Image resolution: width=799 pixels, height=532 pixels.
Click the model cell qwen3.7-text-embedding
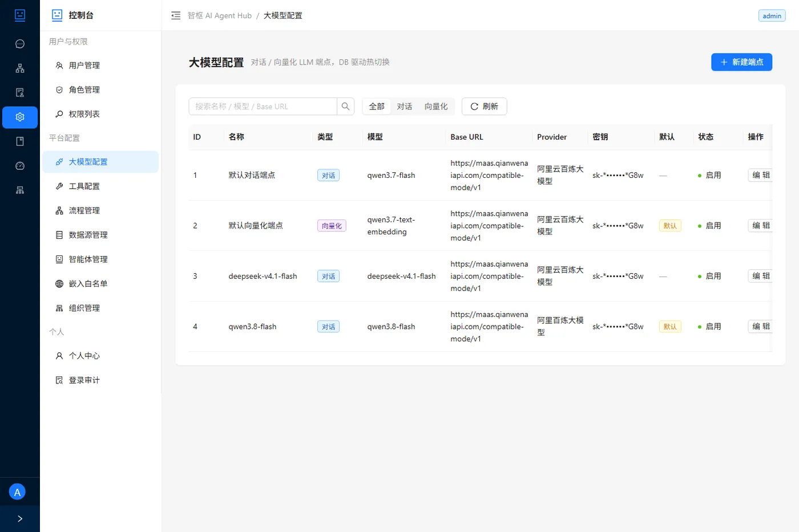click(391, 226)
